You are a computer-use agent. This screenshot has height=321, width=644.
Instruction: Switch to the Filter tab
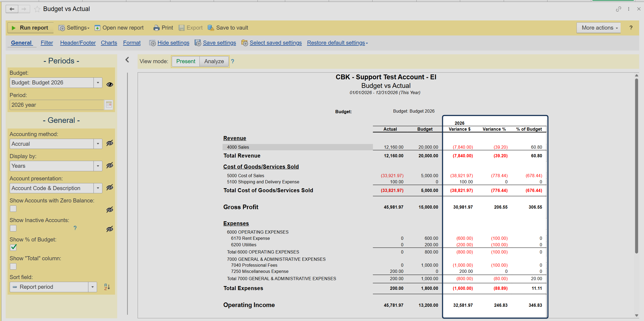point(47,43)
